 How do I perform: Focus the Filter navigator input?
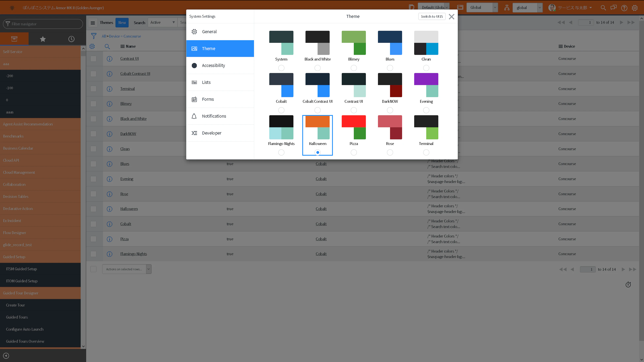tap(43, 24)
